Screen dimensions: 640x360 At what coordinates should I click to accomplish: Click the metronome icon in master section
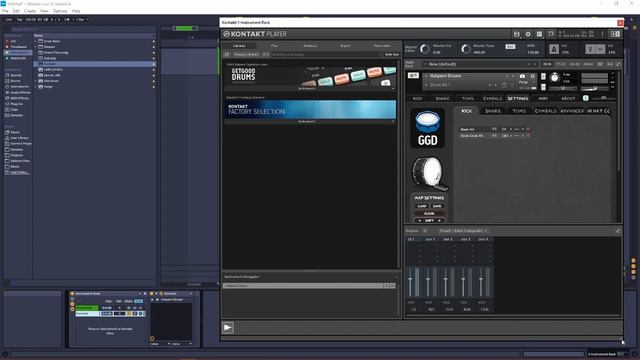[x=554, y=49]
